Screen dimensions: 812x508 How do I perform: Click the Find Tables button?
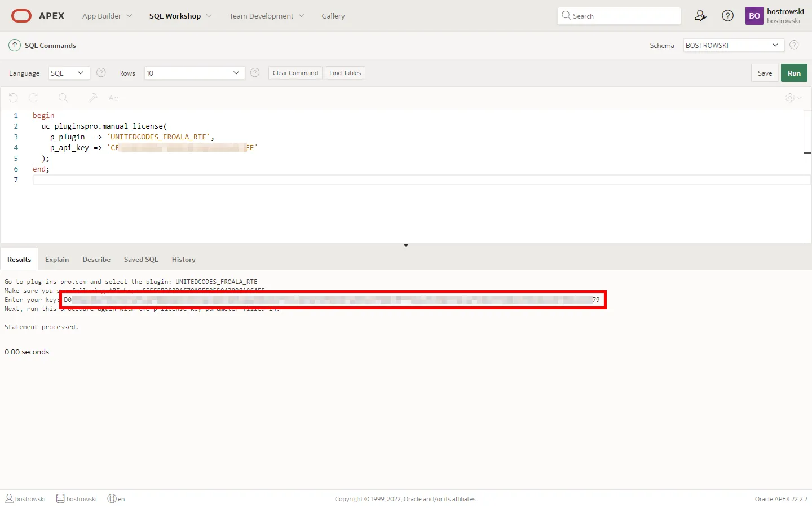coord(345,73)
